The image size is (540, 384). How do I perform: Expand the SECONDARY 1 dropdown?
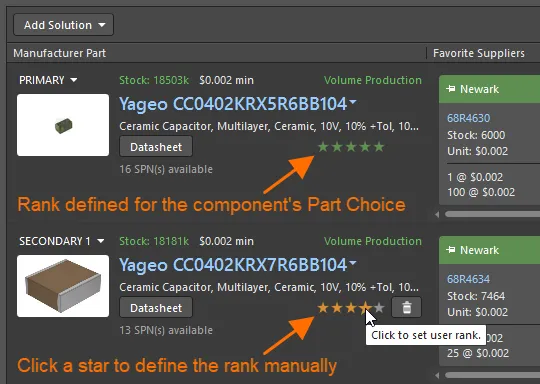click(62, 241)
